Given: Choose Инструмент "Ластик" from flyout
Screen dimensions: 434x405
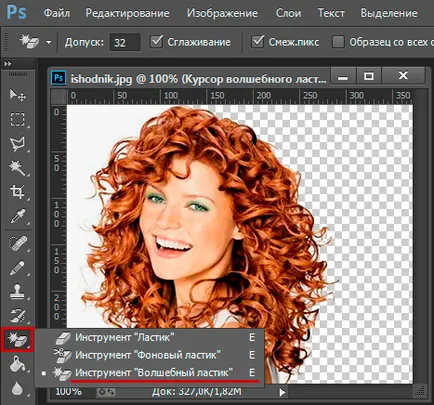Looking at the screenshot, I should (x=149, y=338).
